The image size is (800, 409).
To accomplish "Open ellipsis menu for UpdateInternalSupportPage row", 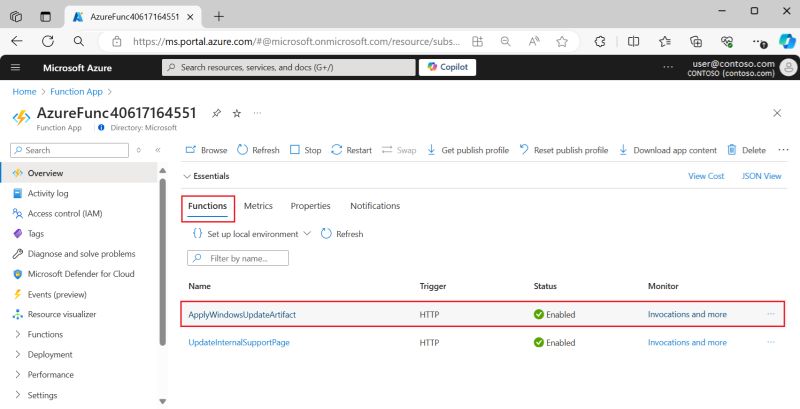I will tap(771, 342).
